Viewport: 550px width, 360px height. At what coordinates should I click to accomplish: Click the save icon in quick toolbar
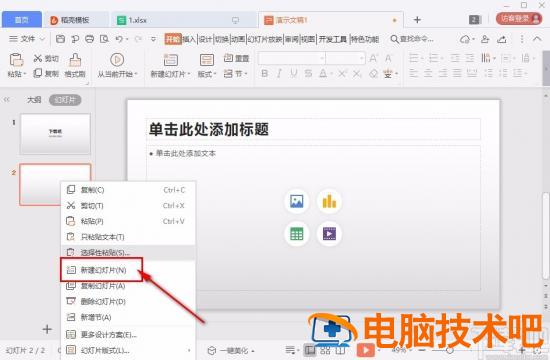click(x=60, y=39)
